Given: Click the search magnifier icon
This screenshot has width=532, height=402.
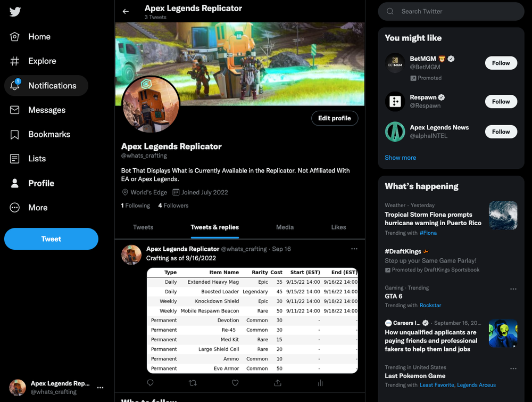Looking at the screenshot, I should click(x=390, y=11).
